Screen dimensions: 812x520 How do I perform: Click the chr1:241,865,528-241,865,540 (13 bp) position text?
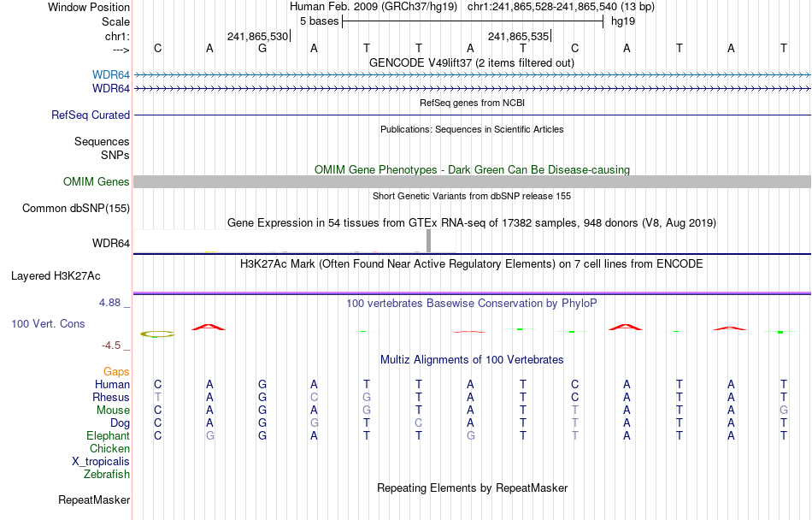561,7
